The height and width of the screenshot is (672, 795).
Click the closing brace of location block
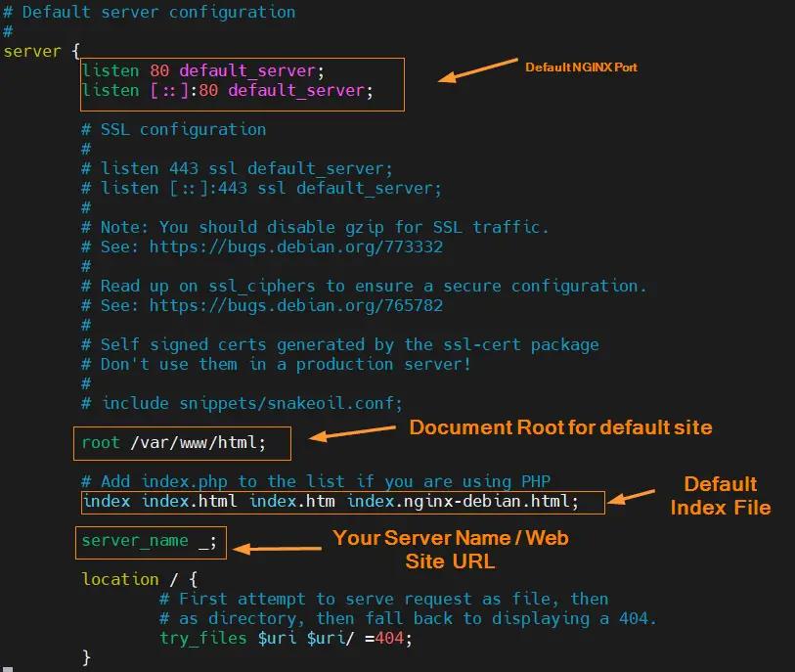(86, 657)
